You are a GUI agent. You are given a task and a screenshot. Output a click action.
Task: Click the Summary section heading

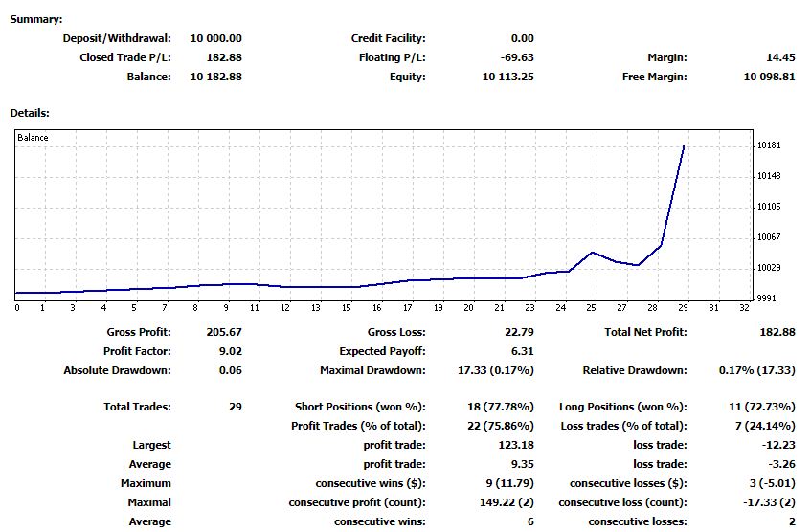tap(35, 19)
